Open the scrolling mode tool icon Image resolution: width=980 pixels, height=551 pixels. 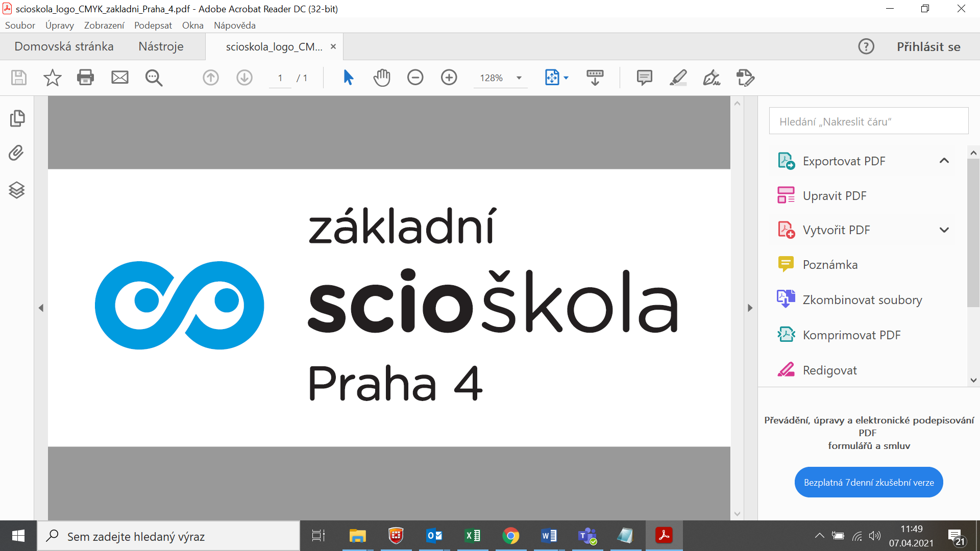click(x=595, y=78)
